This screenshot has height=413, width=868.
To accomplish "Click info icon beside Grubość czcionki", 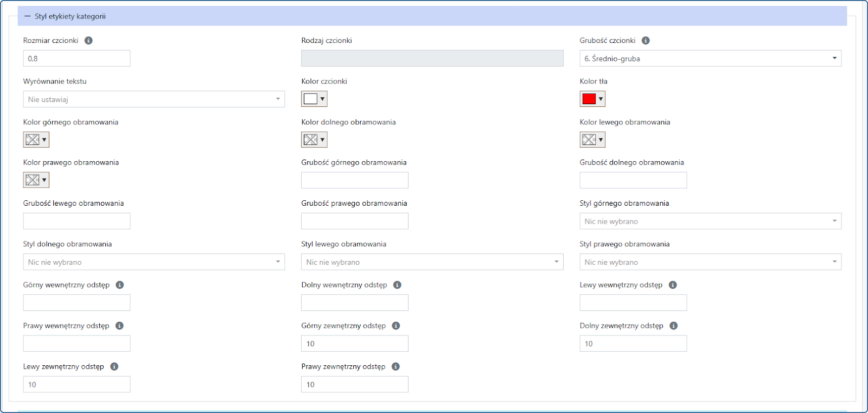I will 646,41.
